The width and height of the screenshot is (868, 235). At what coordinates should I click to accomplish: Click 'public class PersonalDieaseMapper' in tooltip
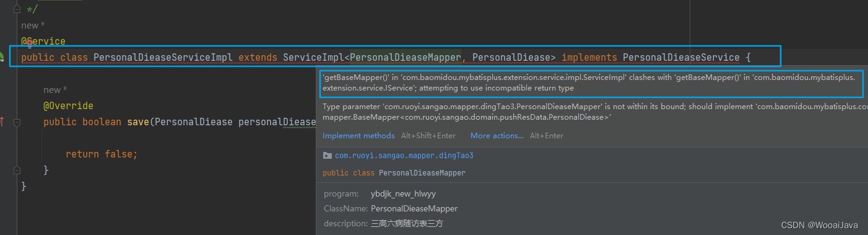394,173
